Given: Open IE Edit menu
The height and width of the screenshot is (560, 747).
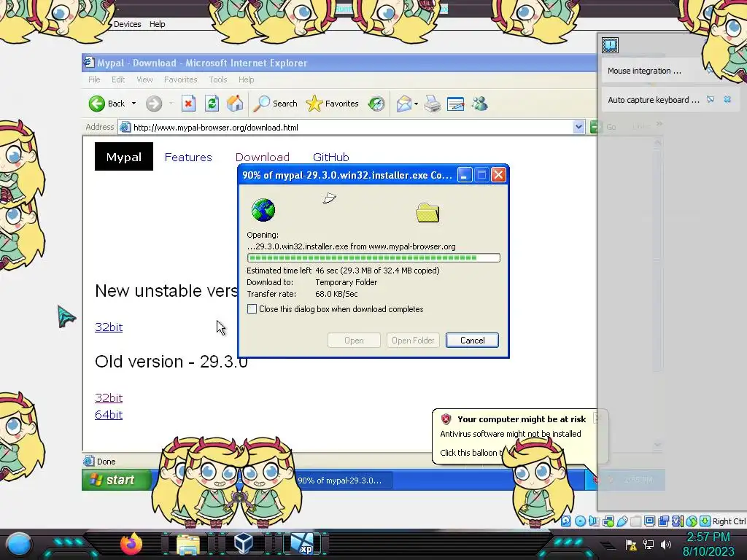Looking at the screenshot, I should tap(118, 79).
